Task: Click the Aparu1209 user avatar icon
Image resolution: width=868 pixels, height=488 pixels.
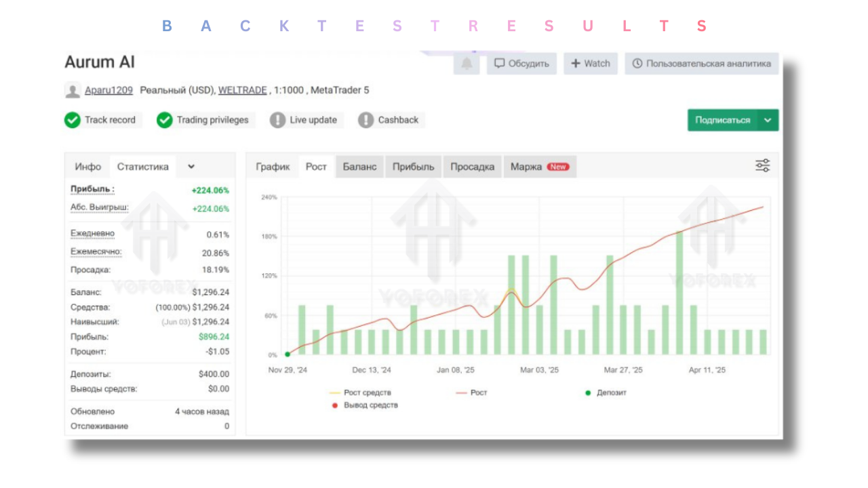Action: pos(73,90)
